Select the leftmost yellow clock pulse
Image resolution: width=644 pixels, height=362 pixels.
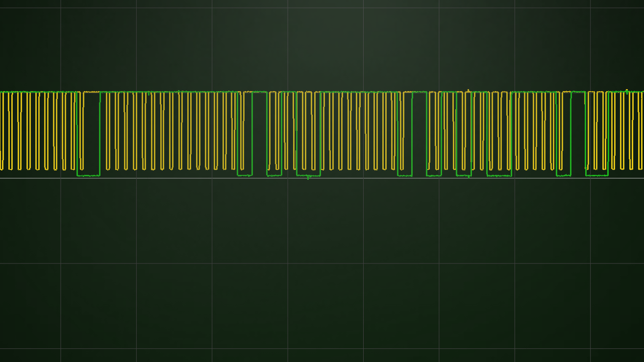[x=1, y=130]
